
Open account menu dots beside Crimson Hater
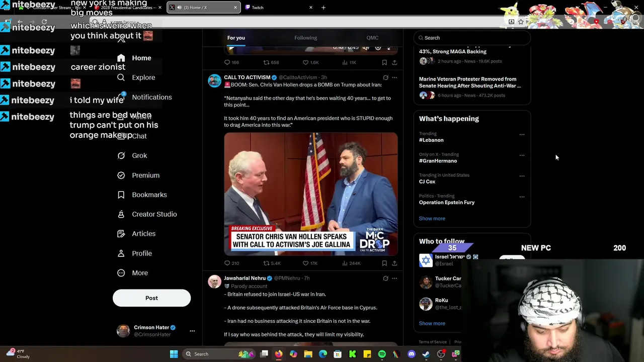(x=192, y=331)
